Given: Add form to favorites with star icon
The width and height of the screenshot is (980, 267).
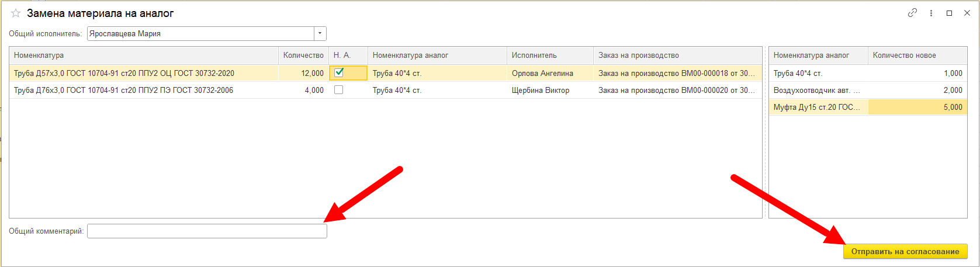Looking at the screenshot, I should [16, 13].
